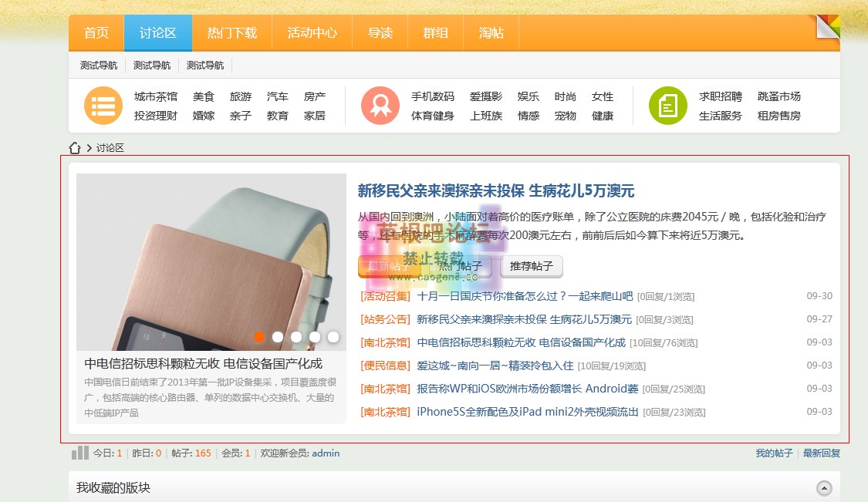Select the third carousel dot indicator
This screenshot has width=868, height=502.
[x=296, y=337]
